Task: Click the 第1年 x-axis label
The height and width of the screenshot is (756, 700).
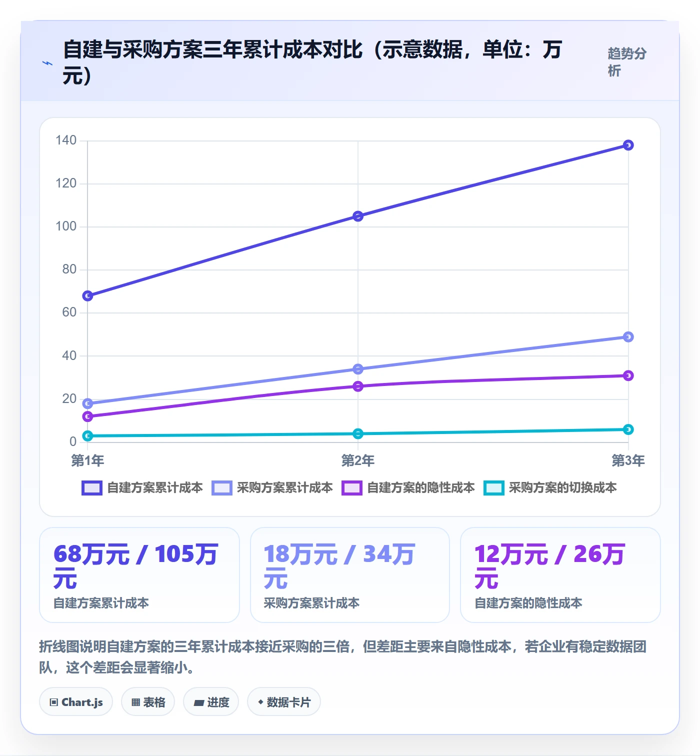Action: 87,460
